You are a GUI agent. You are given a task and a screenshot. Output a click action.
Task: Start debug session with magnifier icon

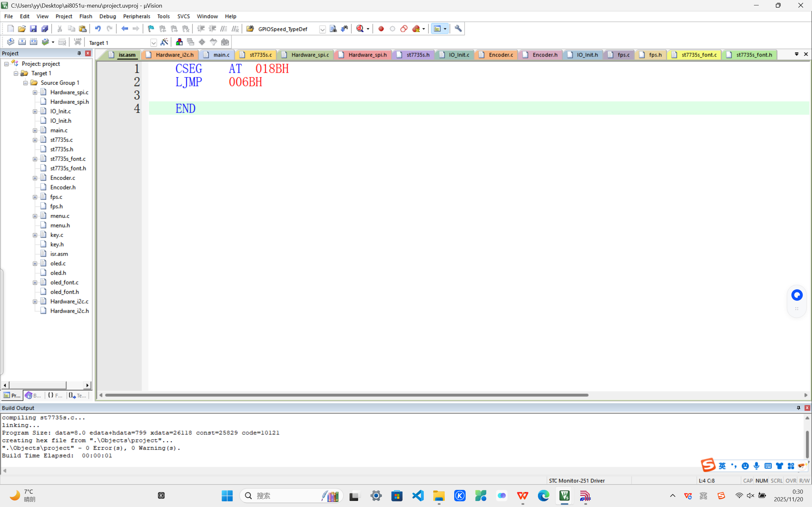(360, 29)
